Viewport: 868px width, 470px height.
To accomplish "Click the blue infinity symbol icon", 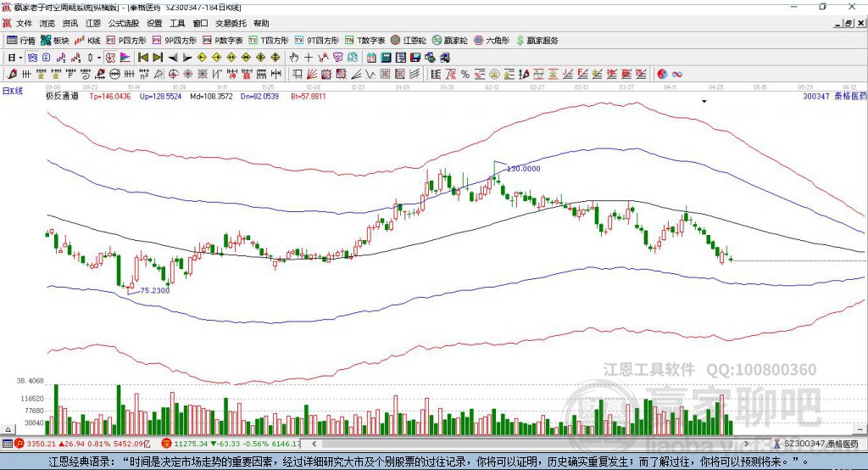I will pyautogui.click(x=676, y=74).
